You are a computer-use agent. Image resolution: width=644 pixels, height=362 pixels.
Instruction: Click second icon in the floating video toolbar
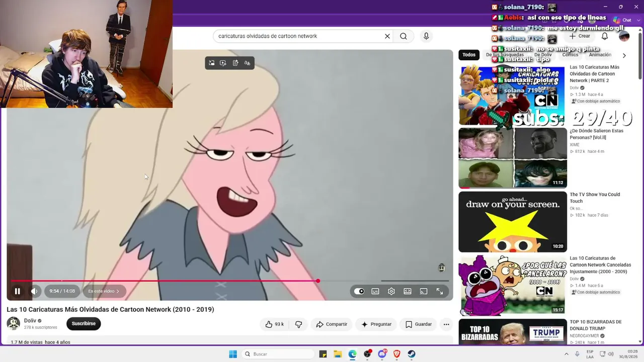(x=223, y=63)
